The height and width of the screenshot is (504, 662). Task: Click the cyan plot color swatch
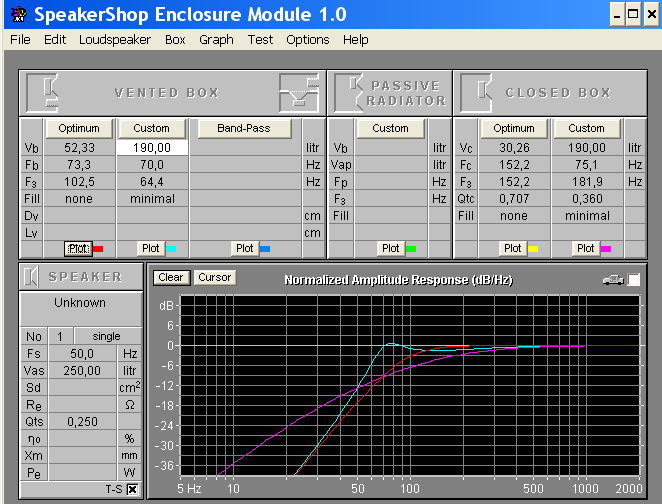(171, 249)
